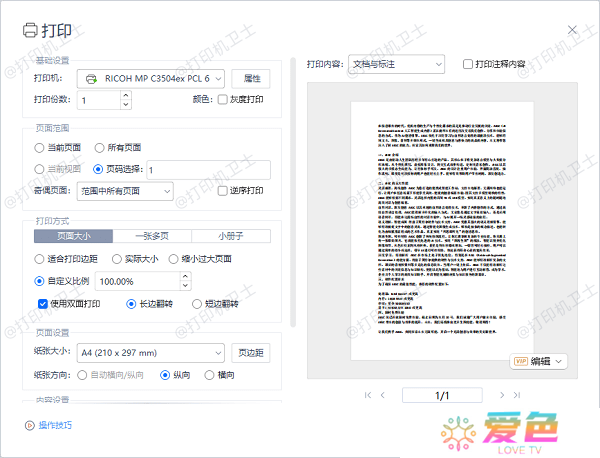The width and height of the screenshot is (600, 458).
Task: Select 纵向 portrait orientation
Action: tap(165, 375)
